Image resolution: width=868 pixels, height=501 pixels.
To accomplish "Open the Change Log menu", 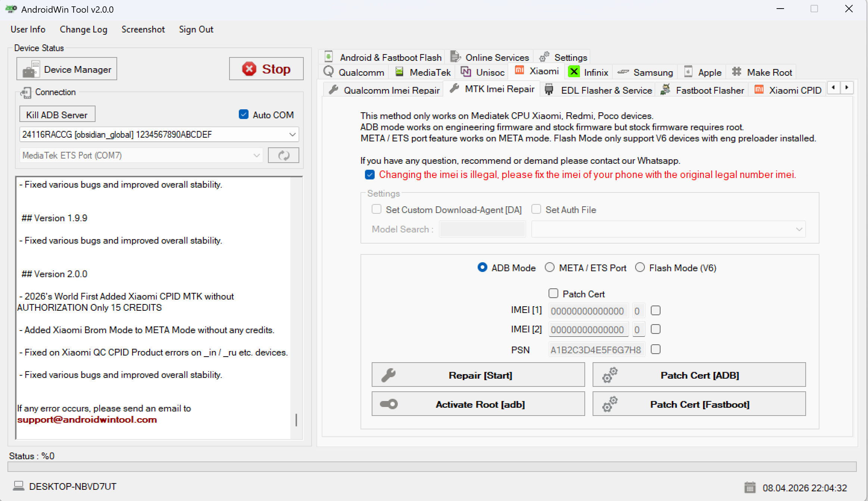I will pyautogui.click(x=84, y=29).
